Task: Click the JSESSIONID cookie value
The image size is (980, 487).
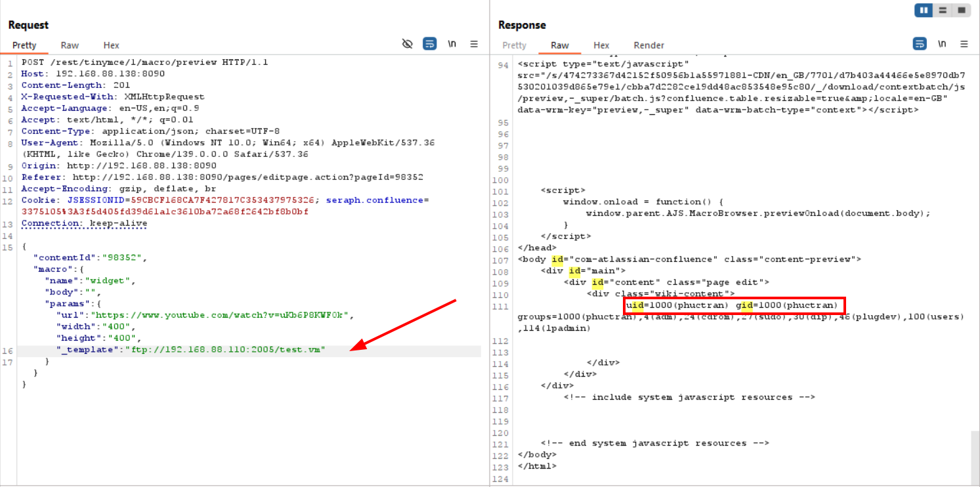Action: pos(224,200)
